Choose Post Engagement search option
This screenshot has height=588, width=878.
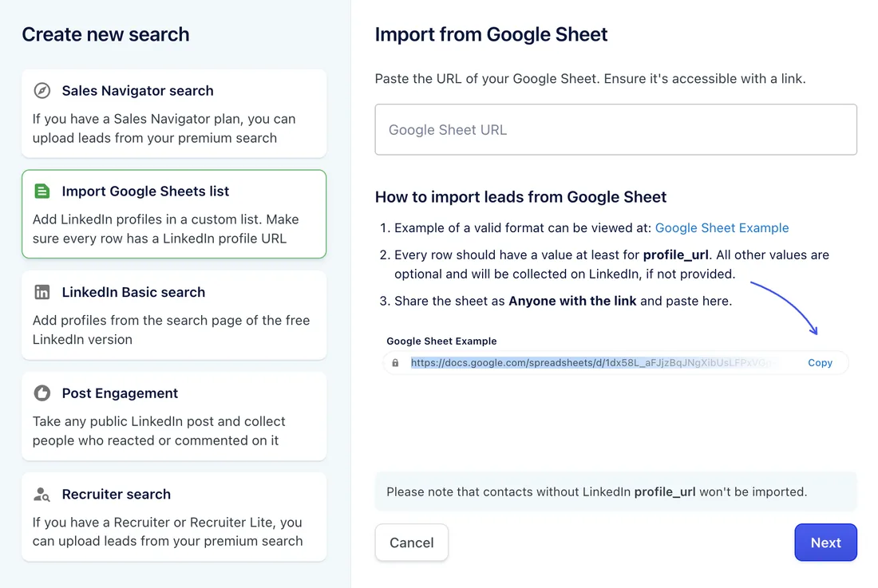pos(174,416)
